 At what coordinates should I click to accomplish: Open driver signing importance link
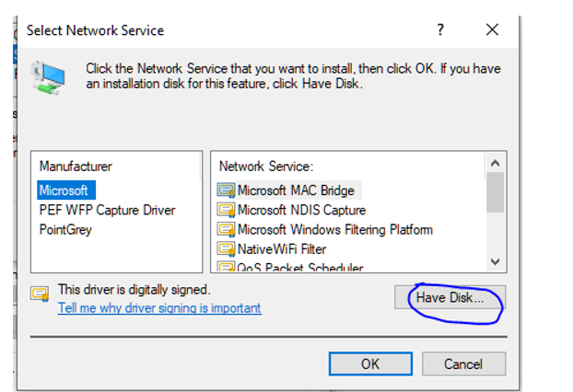tap(159, 308)
